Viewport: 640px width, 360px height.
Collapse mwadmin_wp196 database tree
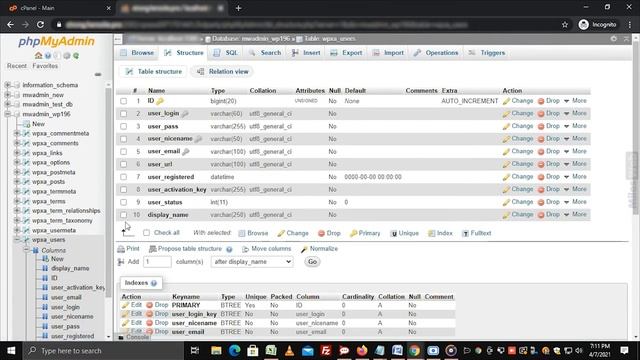click(x=7, y=114)
